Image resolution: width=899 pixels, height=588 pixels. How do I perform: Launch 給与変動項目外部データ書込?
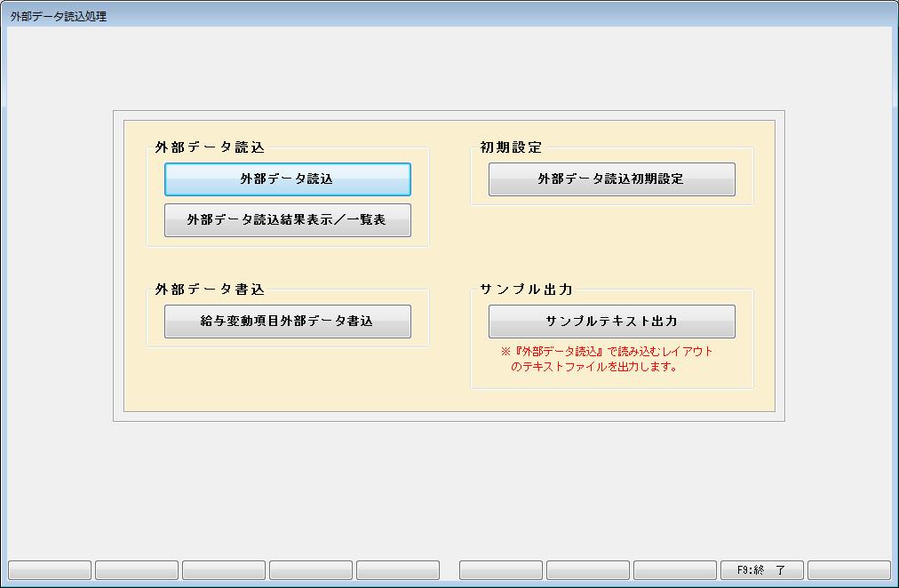pos(287,322)
